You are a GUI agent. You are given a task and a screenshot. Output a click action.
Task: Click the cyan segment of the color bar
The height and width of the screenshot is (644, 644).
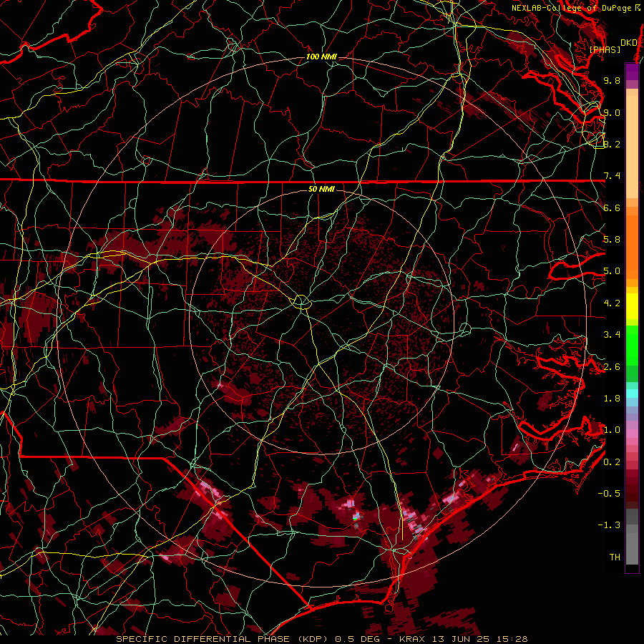(632, 394)
